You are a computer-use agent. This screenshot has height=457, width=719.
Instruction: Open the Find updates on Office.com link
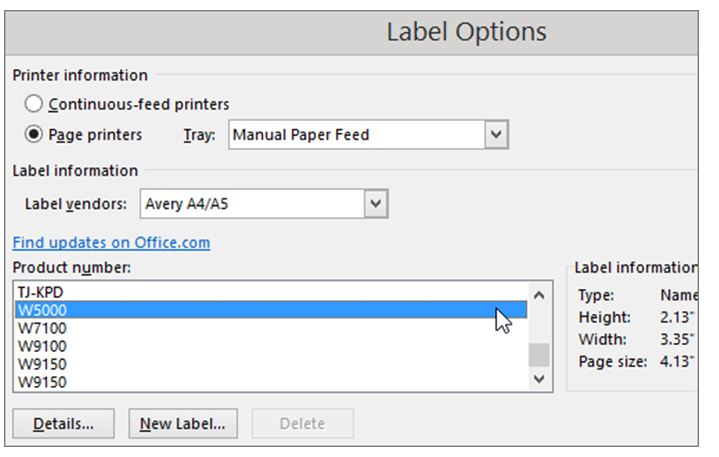pyautogui.click(x=111, y=243)
